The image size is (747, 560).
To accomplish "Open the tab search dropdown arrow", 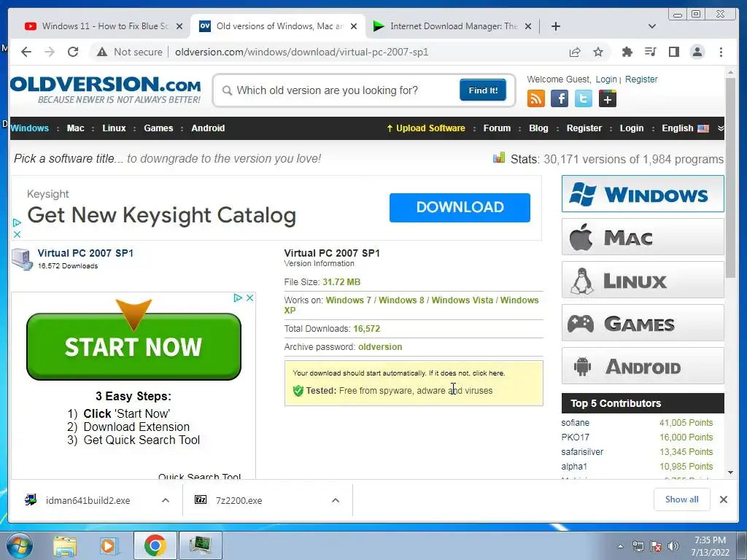I will (652, 26).
